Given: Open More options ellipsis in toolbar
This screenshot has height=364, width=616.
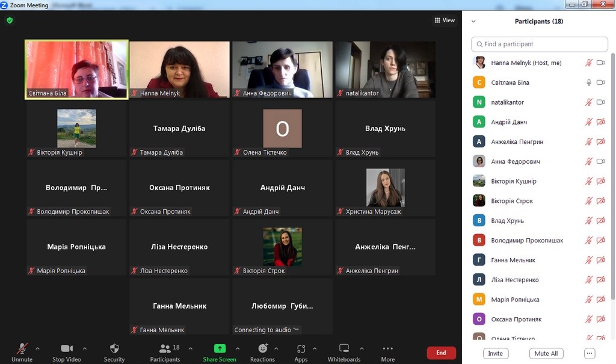Looking at the screenshot, I should (388, 349).
